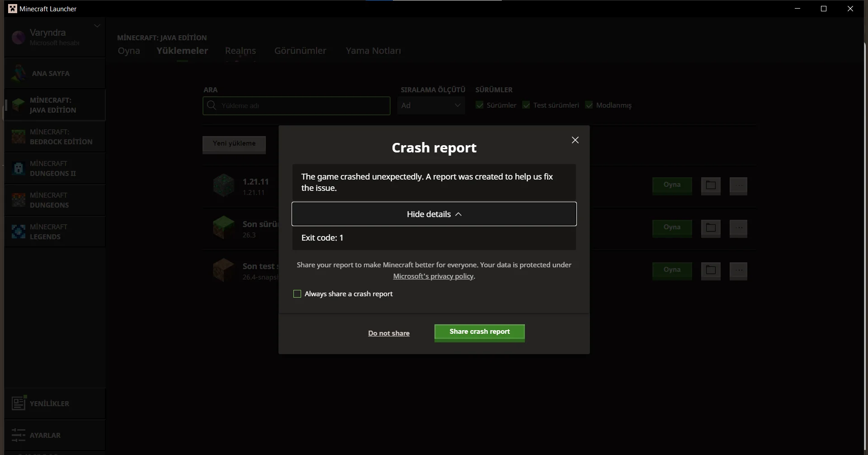
Task: Select the 26.4-snapshot dirt block icon
Action: [x=224, y=270]
